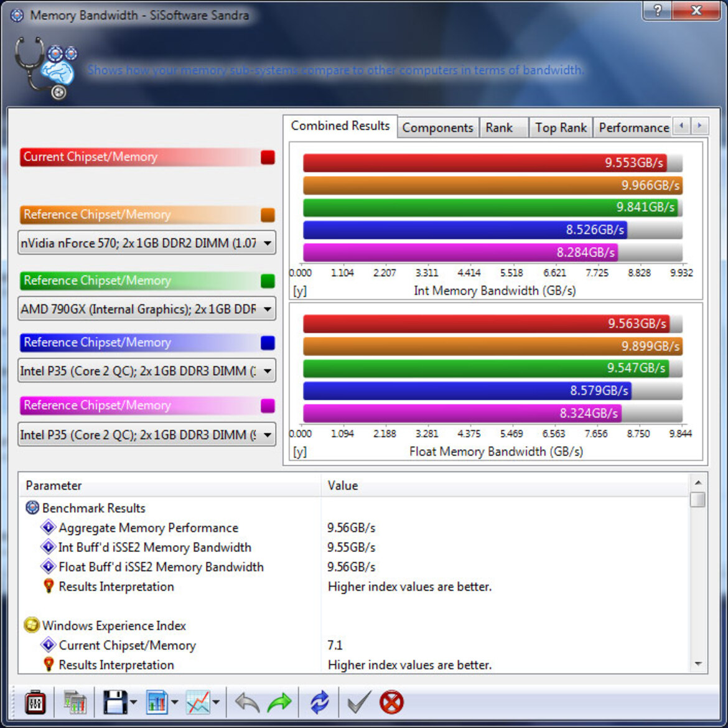The width and height of the screenshot is (728, 728).
Task: Click the bar chart view icon
Action: coord(156,702)
